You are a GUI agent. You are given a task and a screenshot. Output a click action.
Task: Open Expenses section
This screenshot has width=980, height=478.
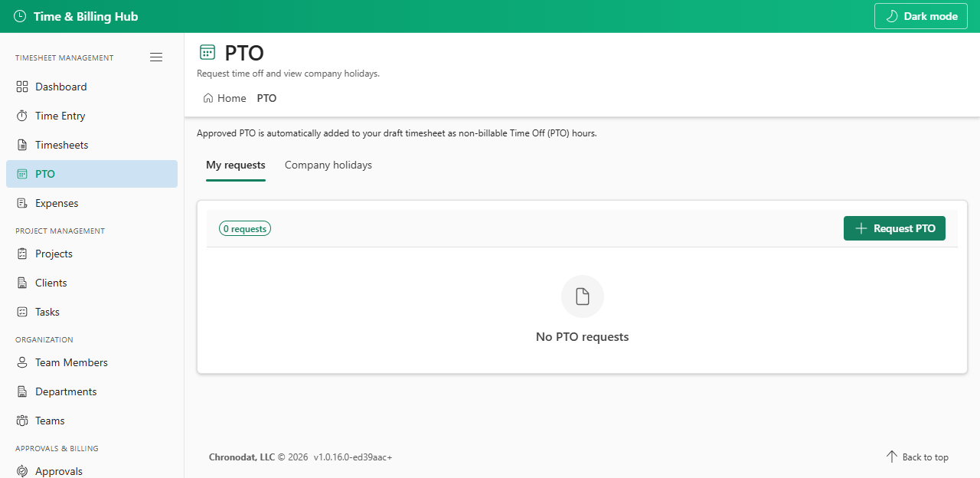[x=92, y=203]
